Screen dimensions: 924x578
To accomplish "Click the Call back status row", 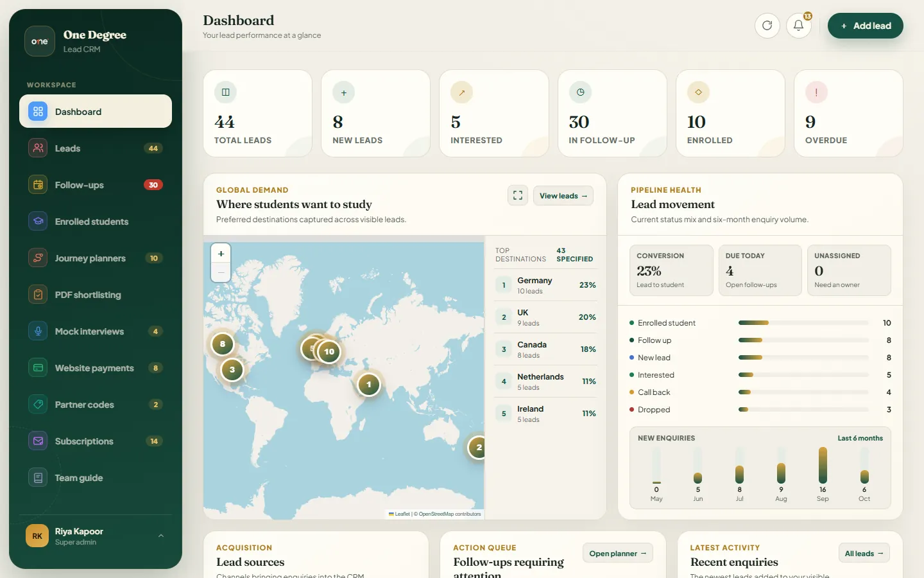I will coord(760,392).
